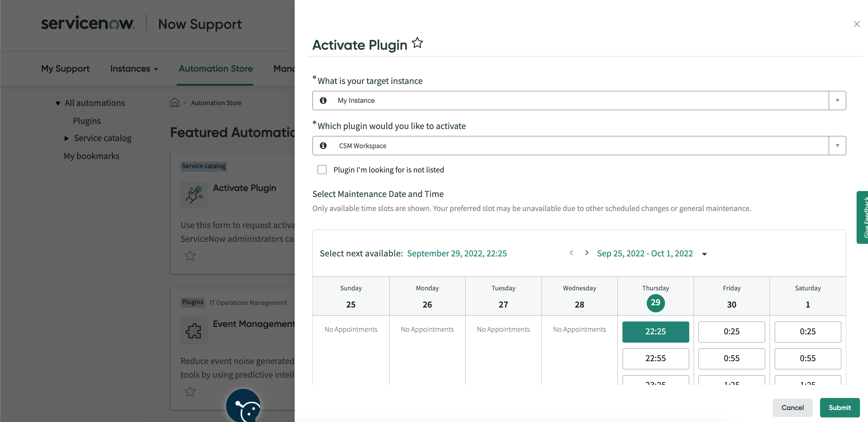
Task: Select the Friday 0:55 time slot
Action: [732, 358]
